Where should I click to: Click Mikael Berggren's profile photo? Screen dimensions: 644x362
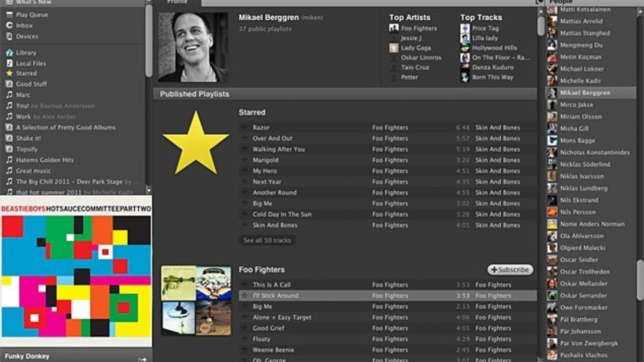tap(193, 47)
